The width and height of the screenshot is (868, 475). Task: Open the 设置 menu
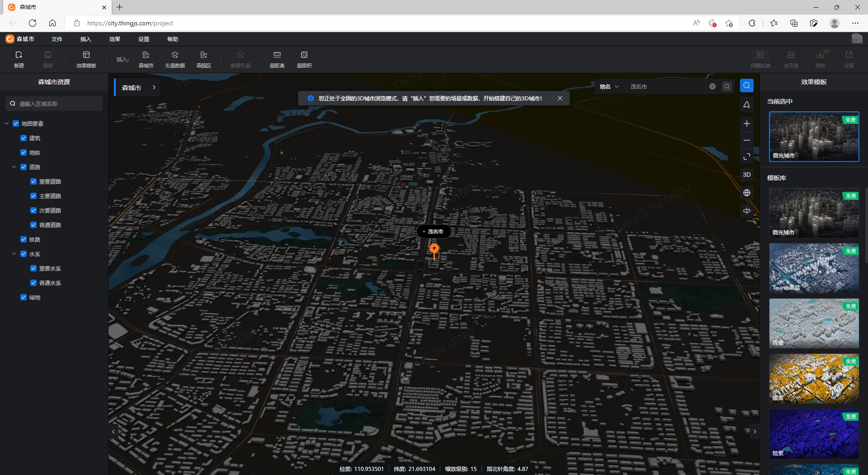pyautogui.click(x=144, y=39)
